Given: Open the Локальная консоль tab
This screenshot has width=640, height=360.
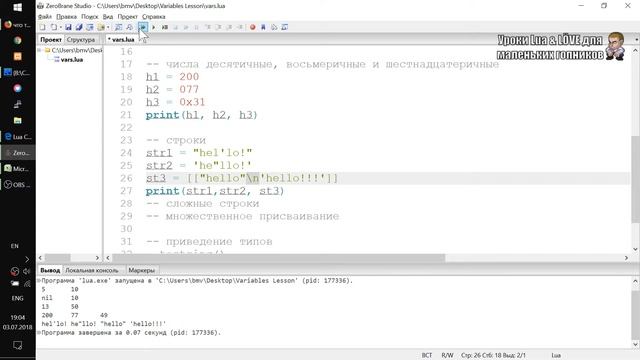Looking at the screenshot, I should pos(92,270).
